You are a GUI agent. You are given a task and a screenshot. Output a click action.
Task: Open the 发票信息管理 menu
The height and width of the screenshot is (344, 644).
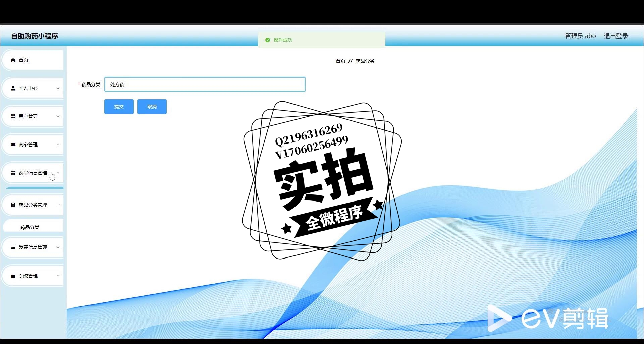coord(33,247)
